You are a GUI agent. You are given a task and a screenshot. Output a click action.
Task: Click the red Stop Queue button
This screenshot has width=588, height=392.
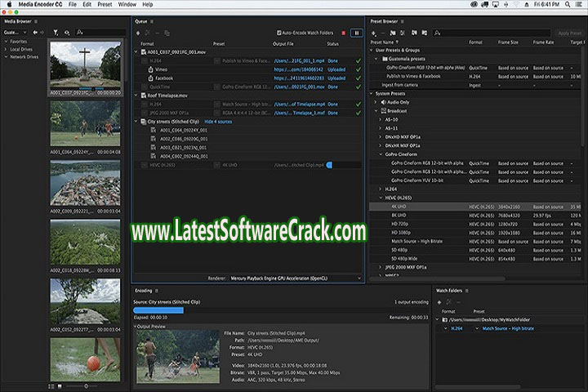[345, 33]
